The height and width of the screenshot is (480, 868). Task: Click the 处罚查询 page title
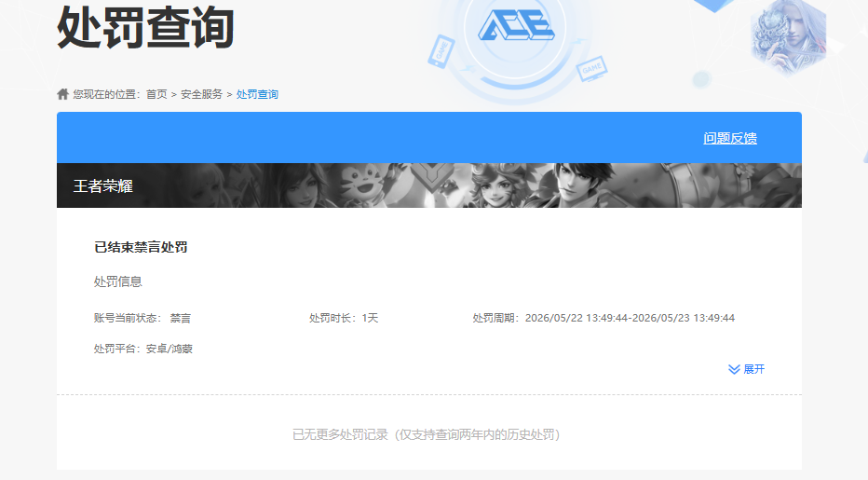[145, 27]
